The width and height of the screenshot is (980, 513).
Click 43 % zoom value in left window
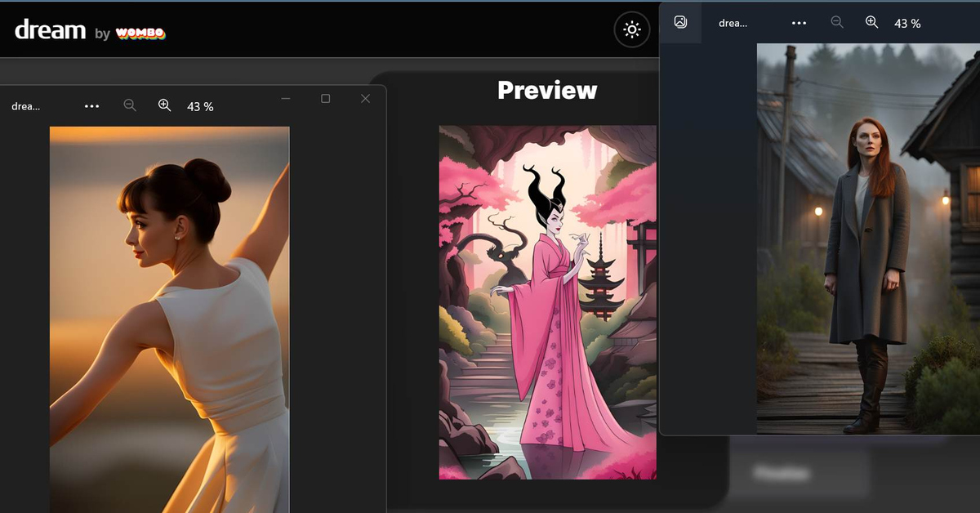coord(200,106)
